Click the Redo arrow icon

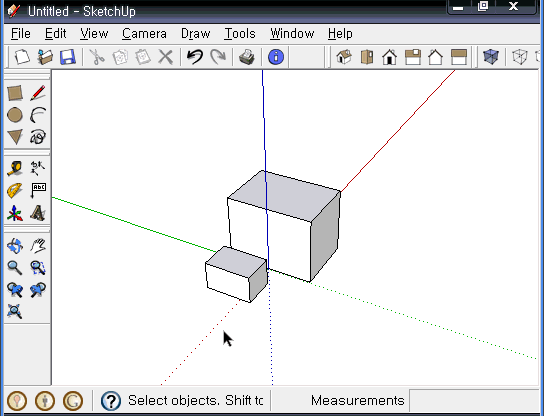coord(218,57)
